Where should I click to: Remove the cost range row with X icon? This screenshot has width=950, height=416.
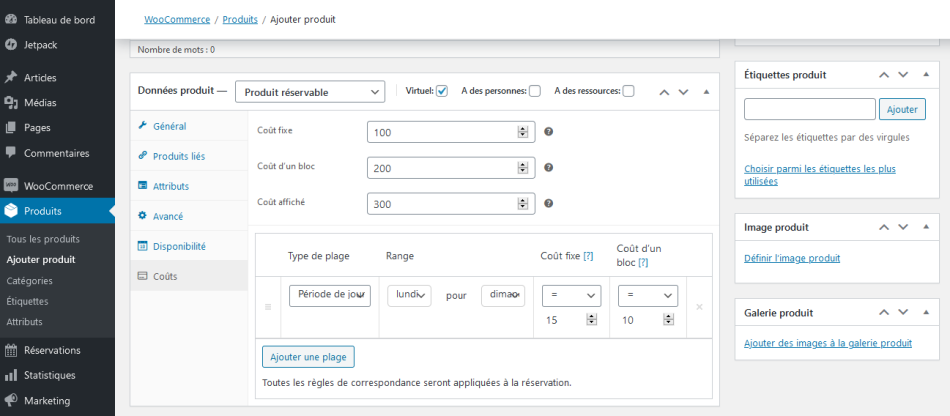pos(699,307)
